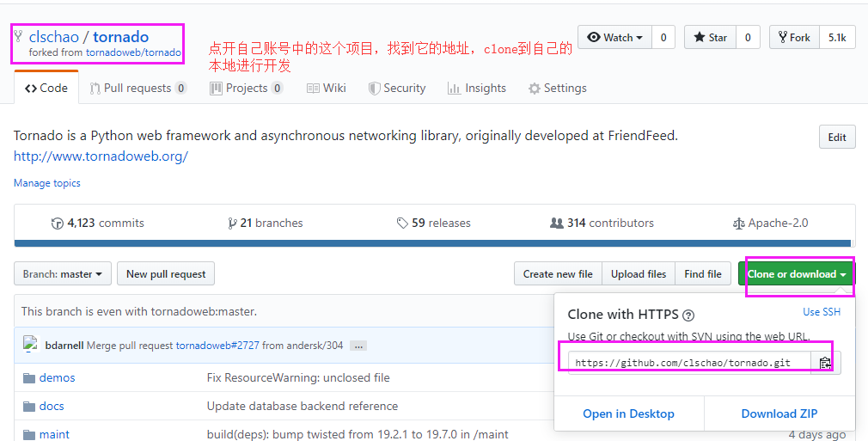This screenshot has height=441, width=868.
Task: Click the forks count 5.1k
Action: pos(837,37)
